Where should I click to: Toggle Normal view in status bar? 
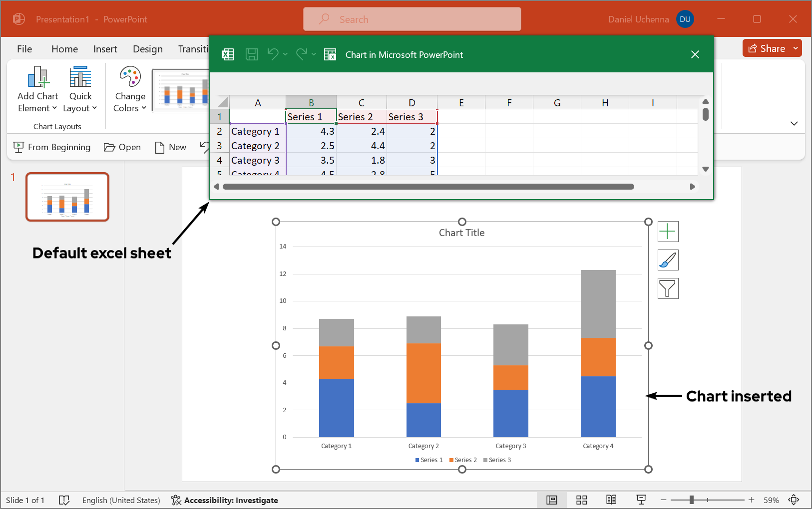(x=552, y=500)
